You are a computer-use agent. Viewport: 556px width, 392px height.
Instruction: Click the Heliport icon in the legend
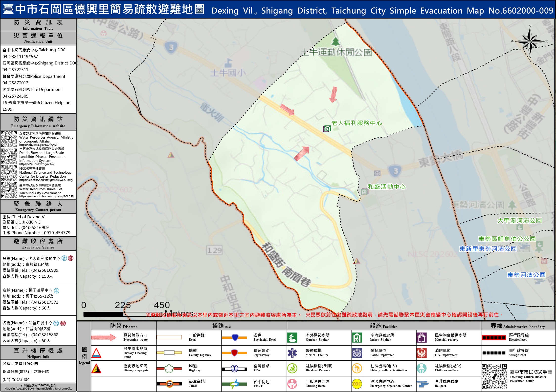click(423, 384)
